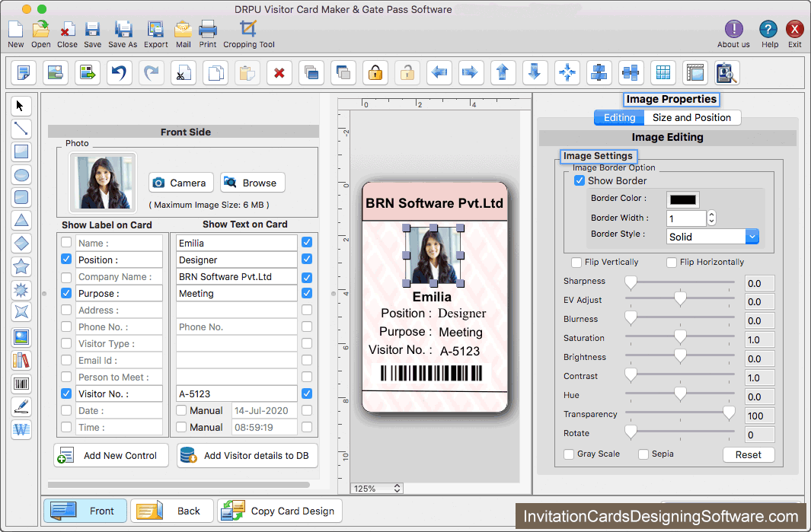Select the Triangle shape tool

click(x=21, y=220)
